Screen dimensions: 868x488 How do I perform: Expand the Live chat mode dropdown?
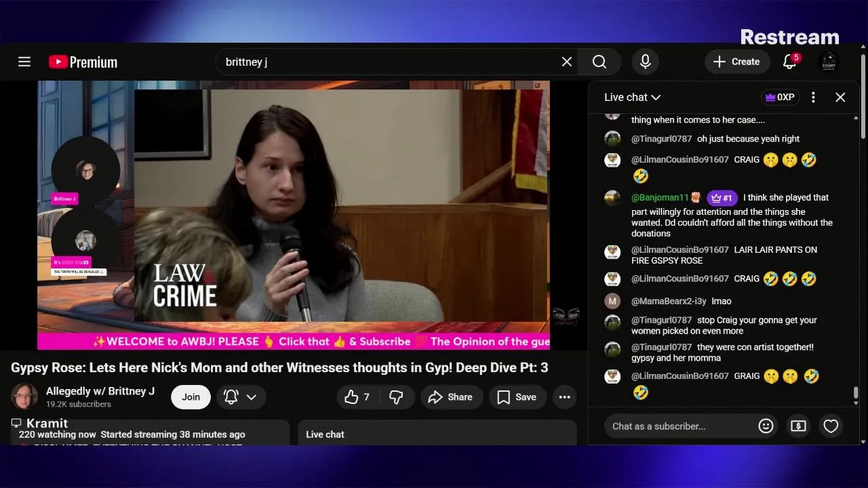click(632, 97)
